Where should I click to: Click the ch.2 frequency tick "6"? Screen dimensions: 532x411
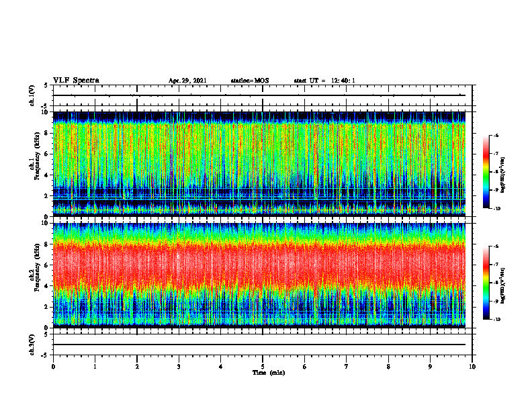[x=47, y=265]
